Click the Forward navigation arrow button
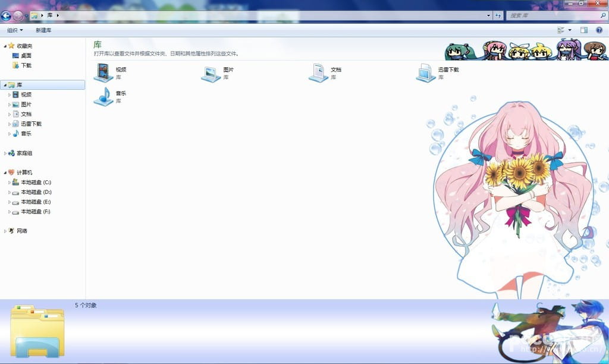 tap(18, 15)
